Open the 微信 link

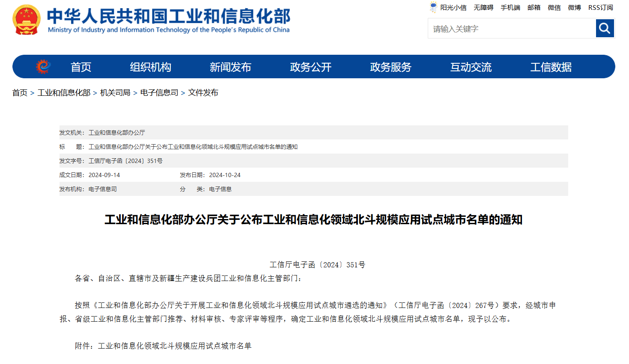tap(554, 8)
